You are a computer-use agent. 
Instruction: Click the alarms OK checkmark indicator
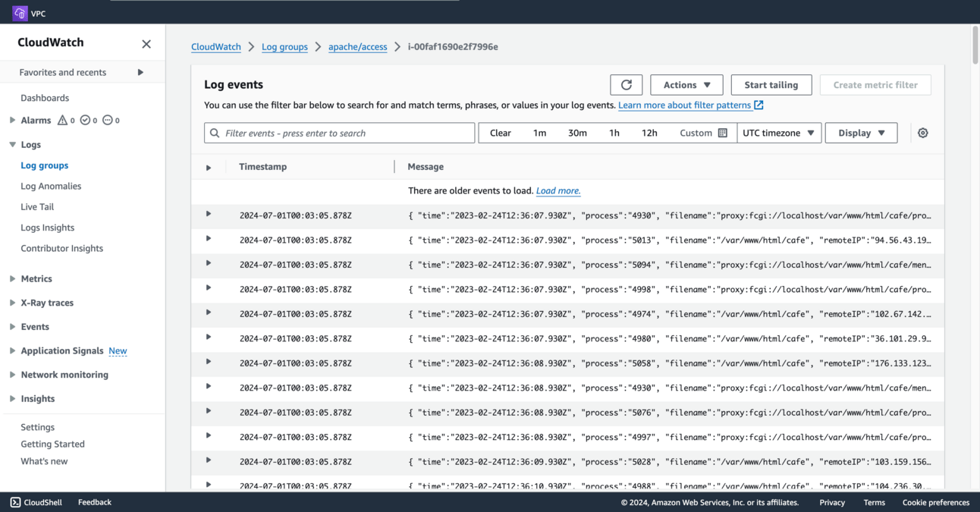pos(85,120)
